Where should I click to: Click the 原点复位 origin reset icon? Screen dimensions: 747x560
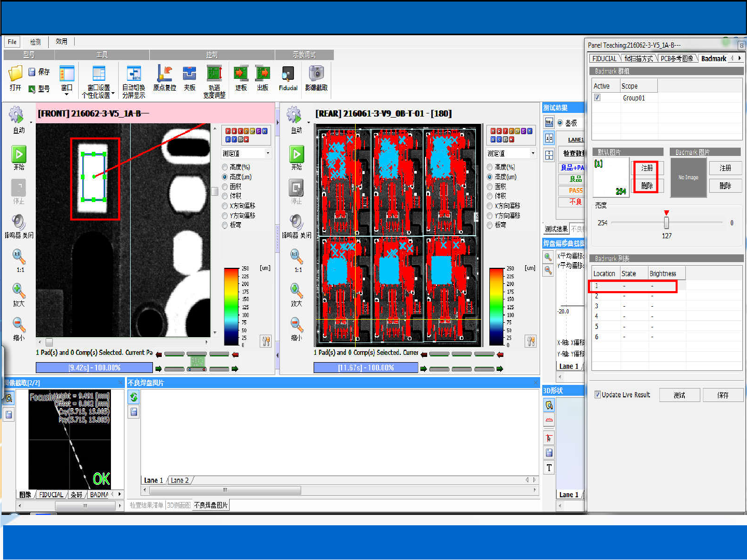(x=164, y=74)
